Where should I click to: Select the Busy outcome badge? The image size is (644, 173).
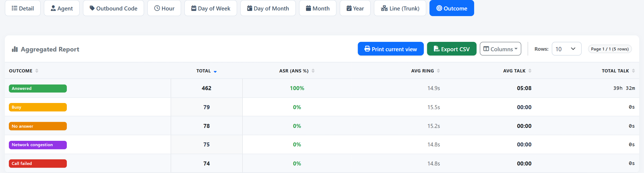coord(38,107)
